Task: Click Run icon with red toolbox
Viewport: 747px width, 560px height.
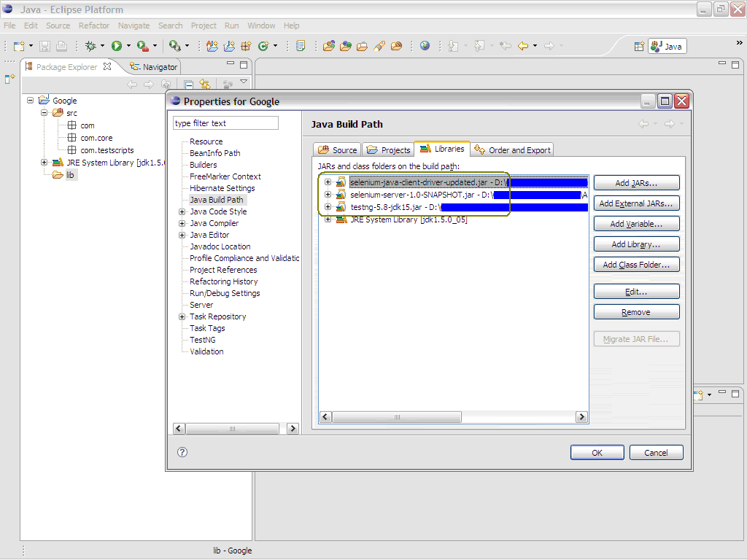Action: click(x=142, y=46)
